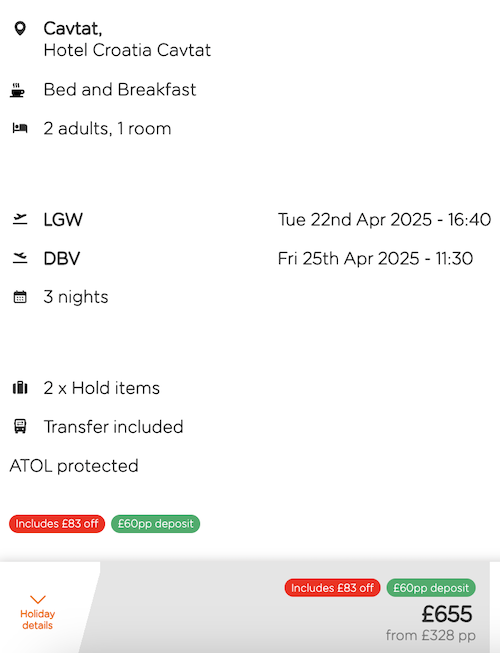500x653 pixels.
Task: Select the Fri 25th Apr 2025 return time
Action: 375,258
